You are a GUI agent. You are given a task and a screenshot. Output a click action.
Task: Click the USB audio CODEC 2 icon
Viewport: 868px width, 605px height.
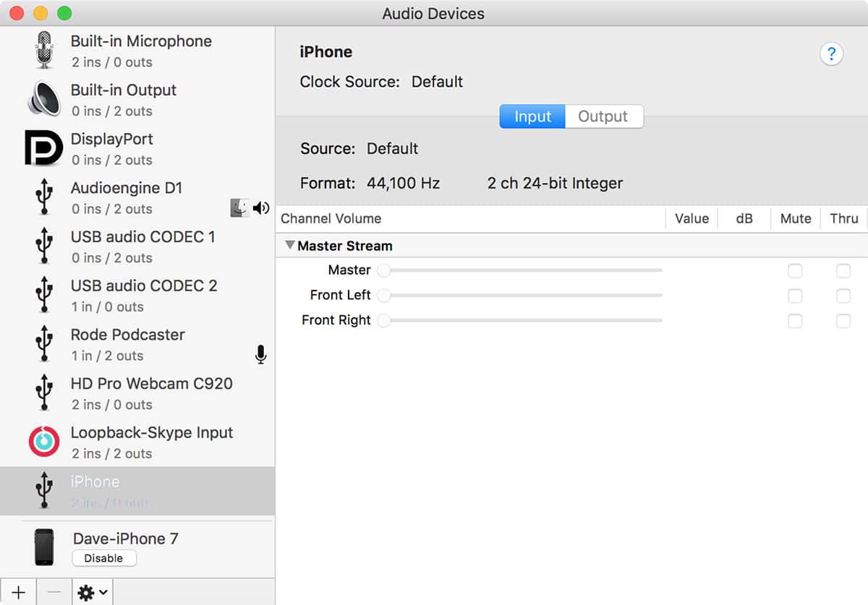44,295
